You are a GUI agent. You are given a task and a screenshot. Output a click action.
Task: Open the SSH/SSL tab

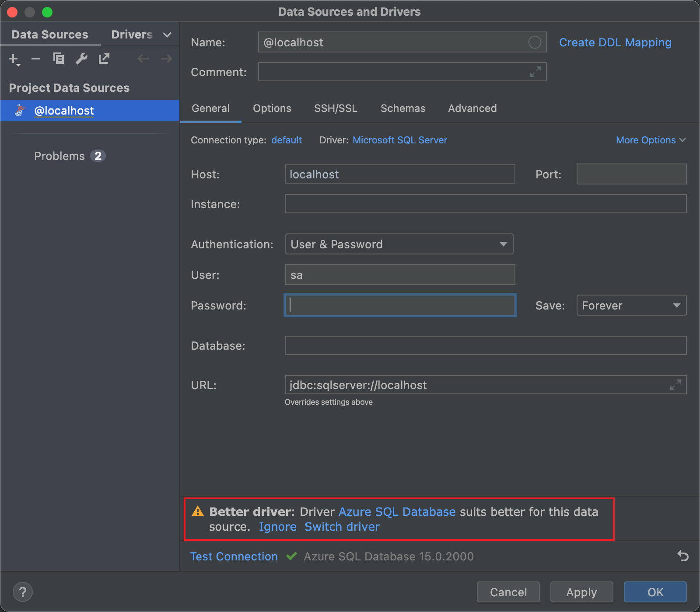tap(336, 108)
